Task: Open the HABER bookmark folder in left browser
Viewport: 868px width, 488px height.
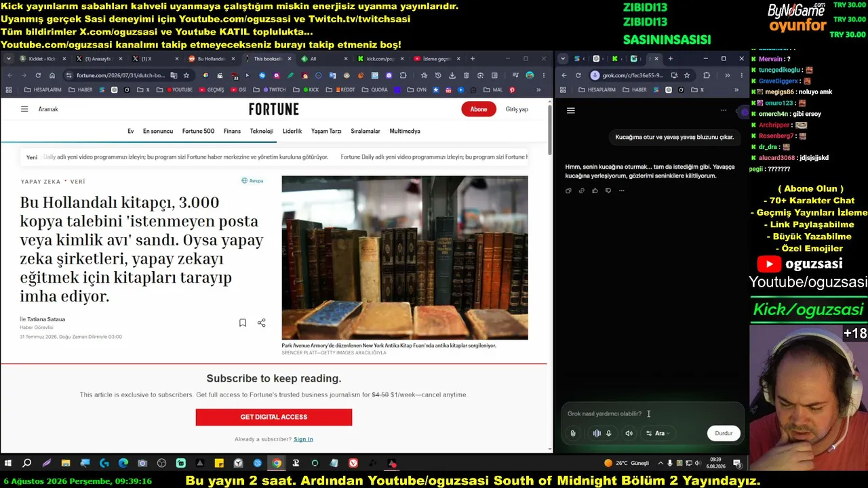Action: point(81,89)
